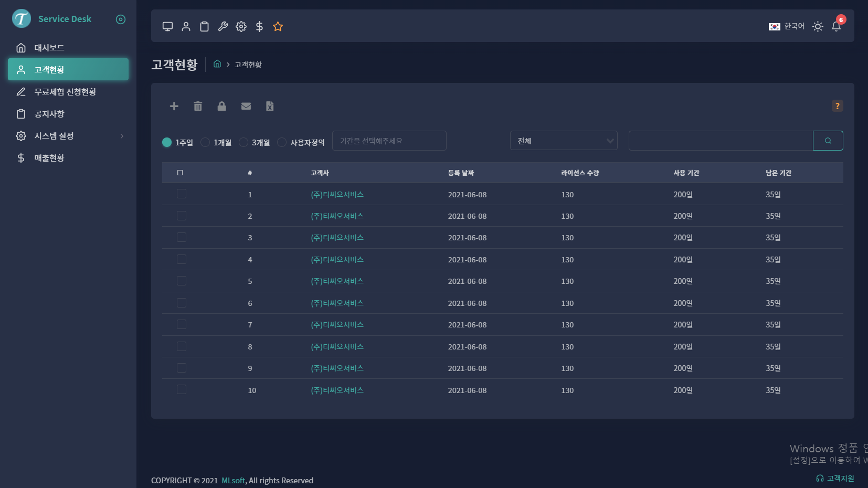The image size is (868, 488).
Task: Click the star favorites icon
Action: tap(278, 26)
